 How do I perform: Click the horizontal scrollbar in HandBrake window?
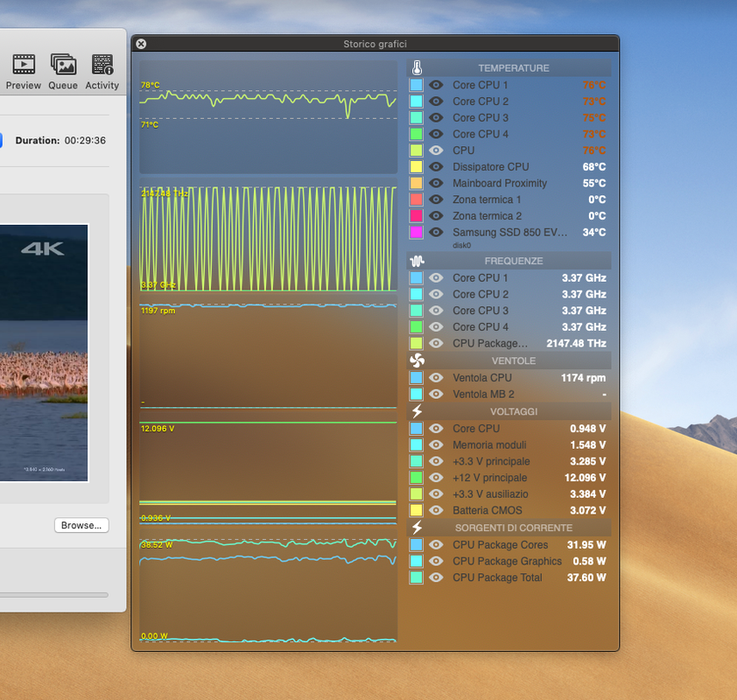tap(54, 595)
